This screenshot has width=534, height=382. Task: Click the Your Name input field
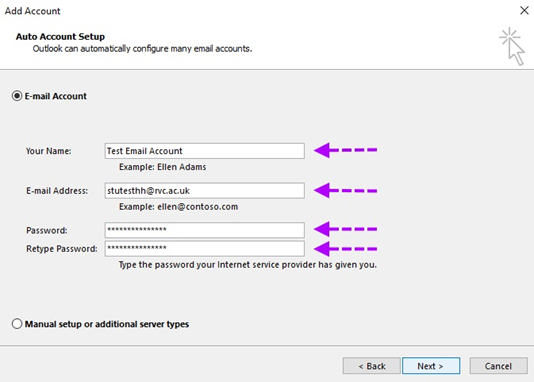point(204,151)
